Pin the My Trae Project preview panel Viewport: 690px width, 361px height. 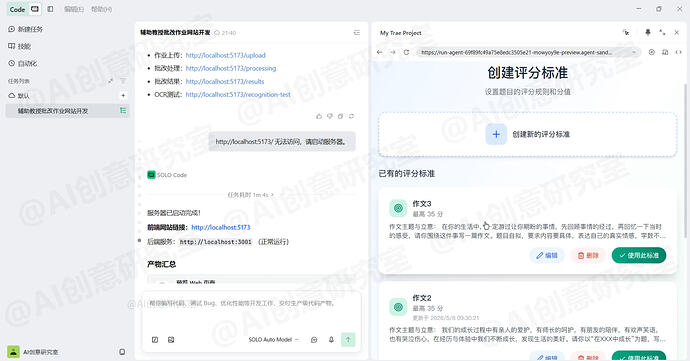[x=648, y=33]
